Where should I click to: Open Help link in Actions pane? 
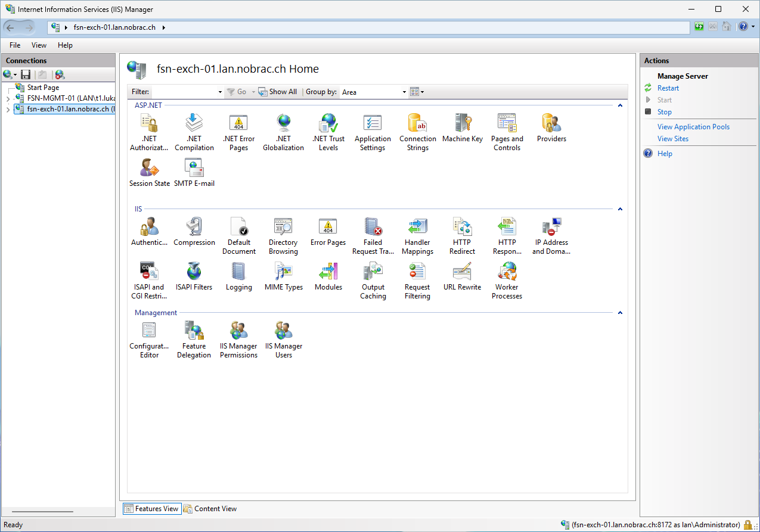click(665, 154)
